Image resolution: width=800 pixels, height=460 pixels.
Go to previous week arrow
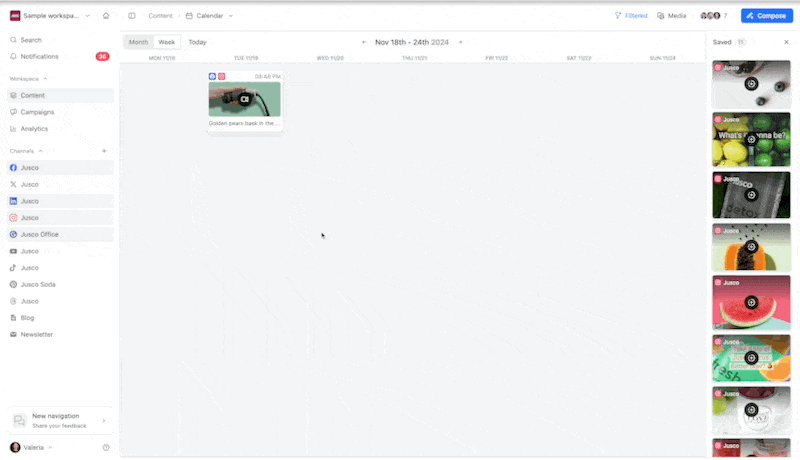click(364, 42)
